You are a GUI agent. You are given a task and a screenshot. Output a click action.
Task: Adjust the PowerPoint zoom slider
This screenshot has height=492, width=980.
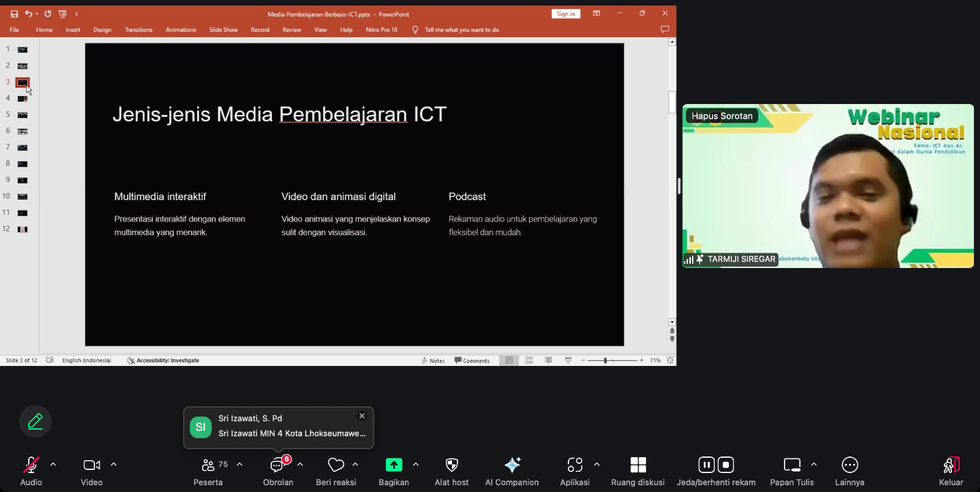pyautogui.click(x=605, y=360)
